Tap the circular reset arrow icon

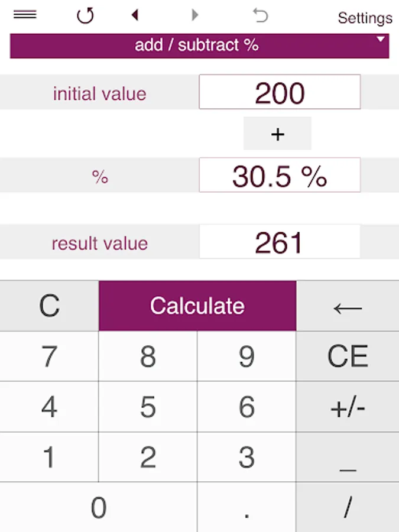[x=85, y=15]
